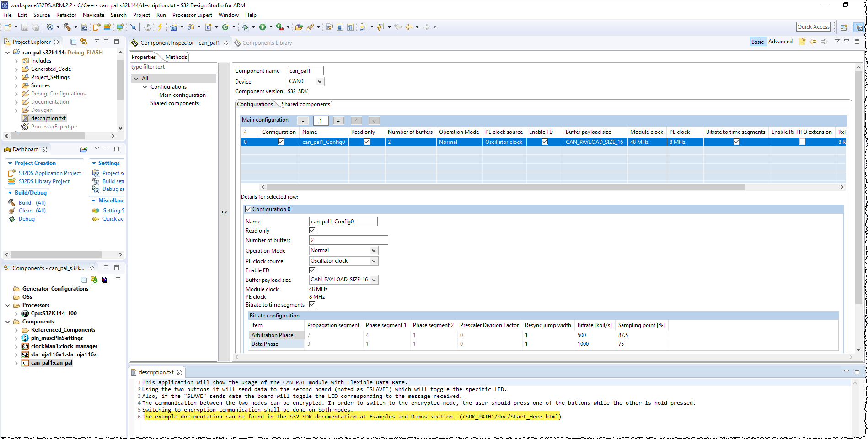Image resolution: width=868 pixels, height=439 pixels.
Task: Build the project with the hammer icon
Action: coord(67,27)
